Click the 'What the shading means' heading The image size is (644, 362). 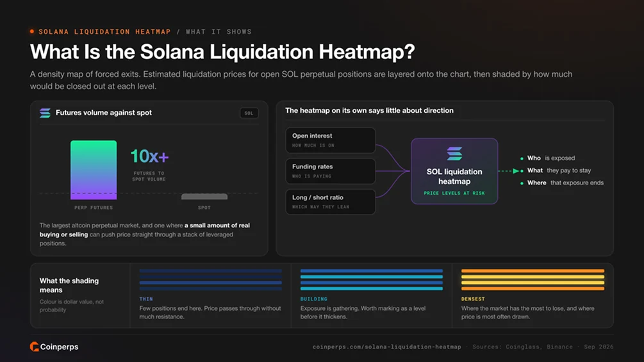[69, 285]
